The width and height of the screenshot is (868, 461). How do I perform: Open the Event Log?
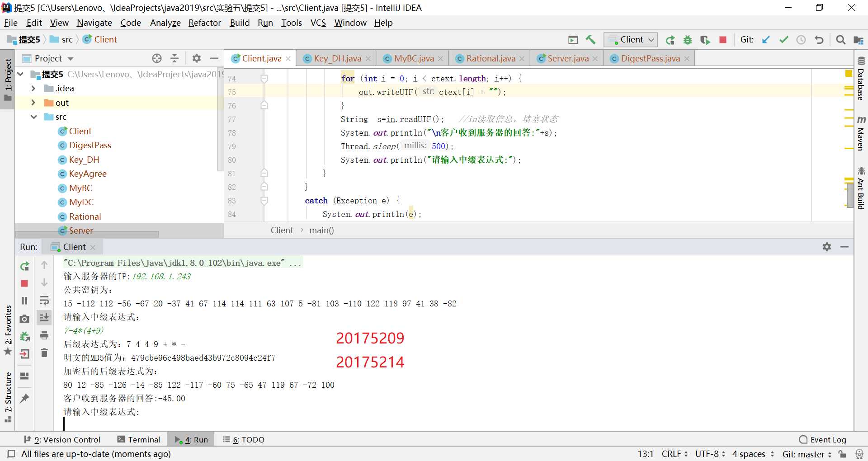(x=823, y=440)
